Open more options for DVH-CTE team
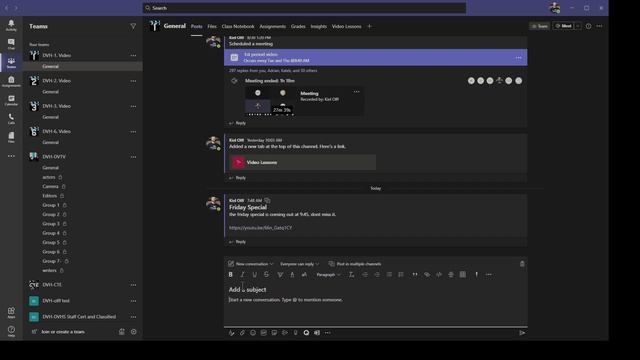640x360 pixels. point(133,285)
